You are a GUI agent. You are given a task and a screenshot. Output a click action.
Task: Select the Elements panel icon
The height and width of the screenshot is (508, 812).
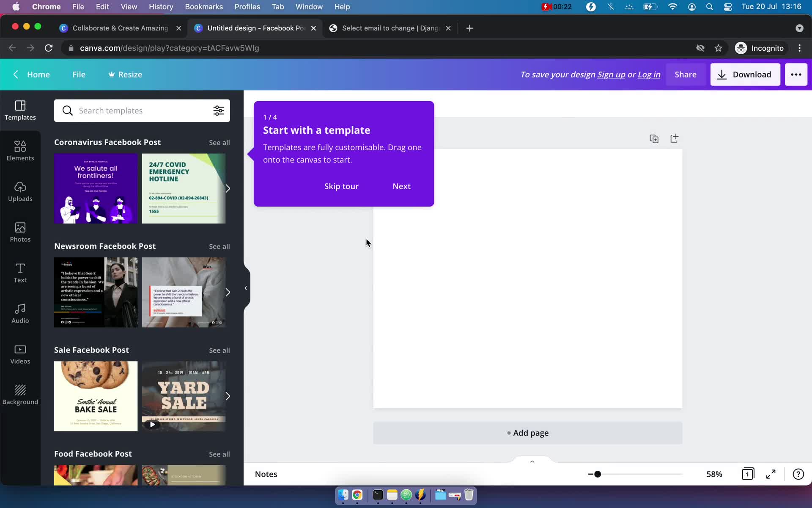point(20,150)
